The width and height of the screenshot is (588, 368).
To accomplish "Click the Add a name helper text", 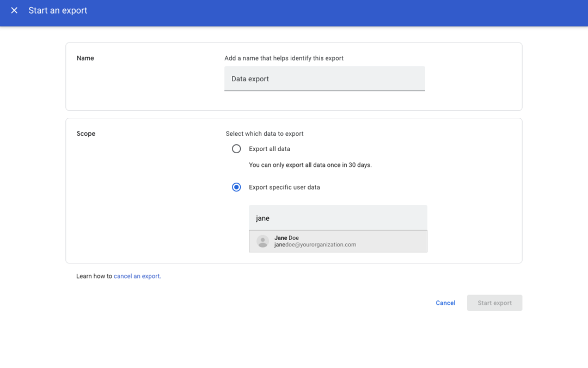I will 284,58.
